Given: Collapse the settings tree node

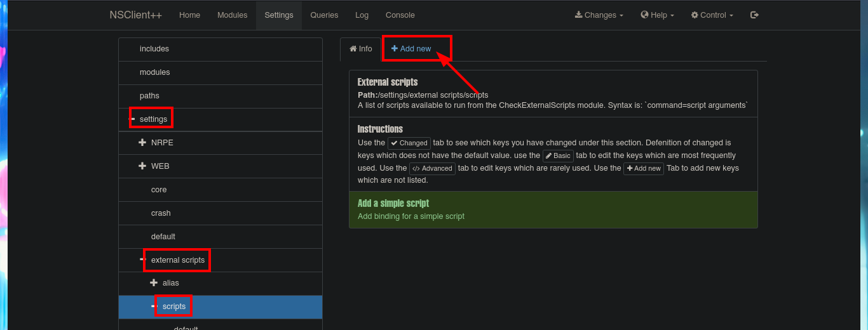Looking at the screenshot, I should 132,119.
